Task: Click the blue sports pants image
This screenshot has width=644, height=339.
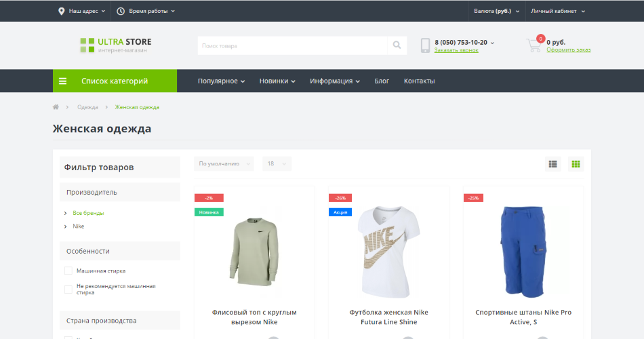Action: tap(523, 252)
